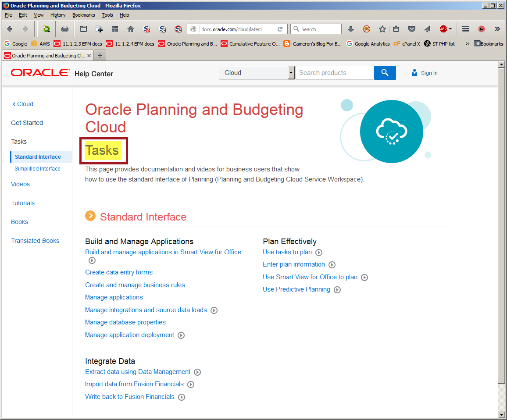Click the home icon in toolbar

click(x=131, y=29)
